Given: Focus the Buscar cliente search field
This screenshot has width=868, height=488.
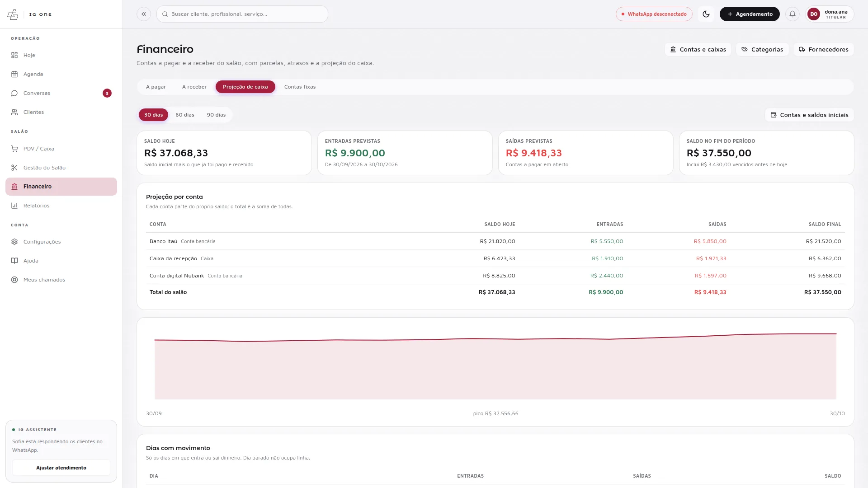Looking at the screenshot, I should tap(242, 14).
